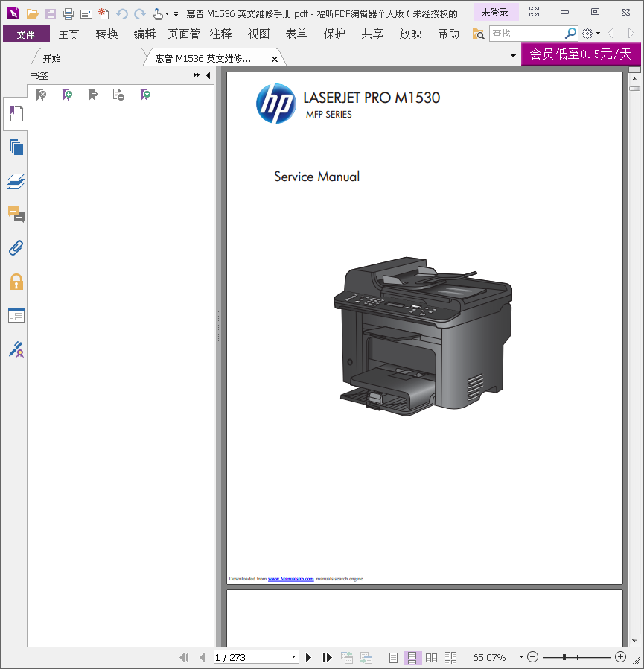Redo the last action

tap(139, 14)
